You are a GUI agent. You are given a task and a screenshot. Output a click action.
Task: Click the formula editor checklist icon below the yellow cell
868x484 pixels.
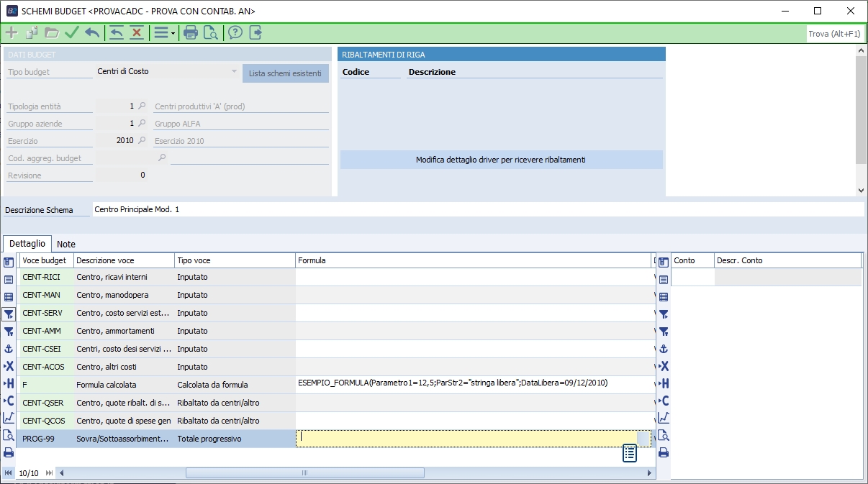tap(630, 453)
